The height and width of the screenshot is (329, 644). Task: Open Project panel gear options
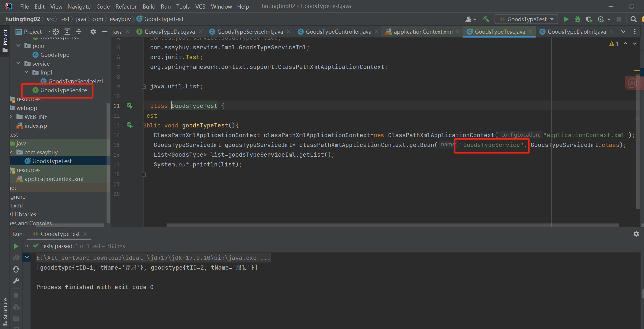(x=93, y=32)
